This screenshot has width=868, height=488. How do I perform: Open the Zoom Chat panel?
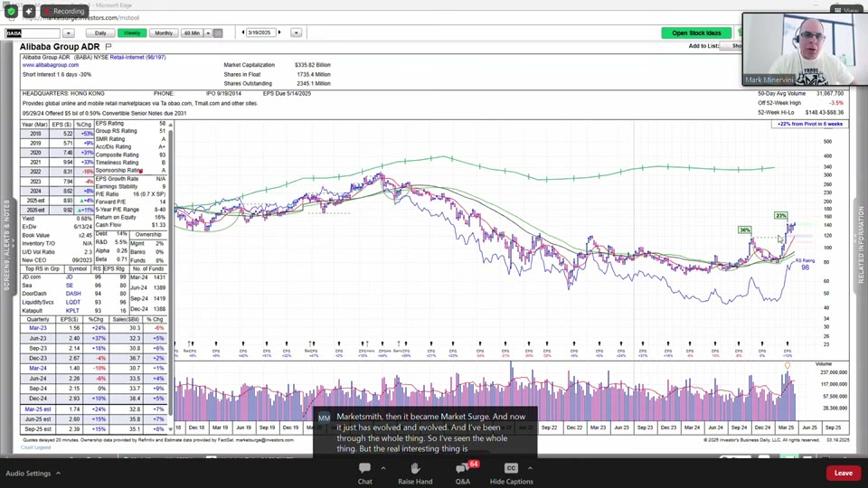[x=364, y=474]
